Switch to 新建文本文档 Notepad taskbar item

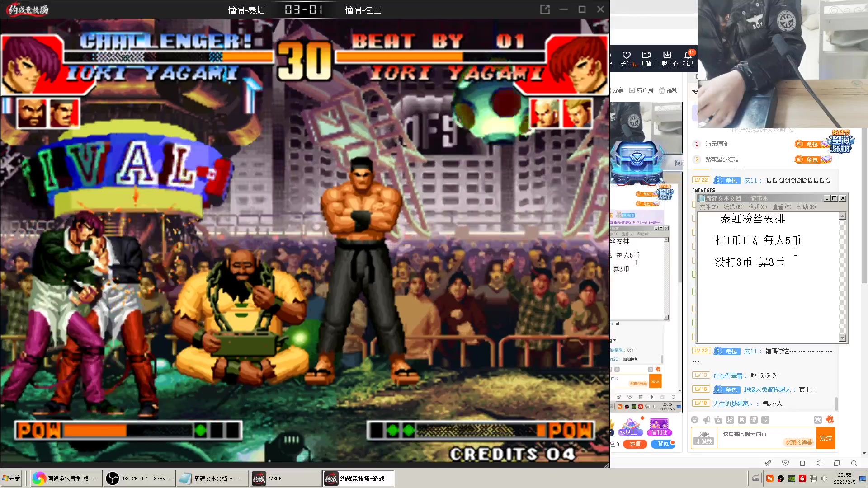[212, 479]
